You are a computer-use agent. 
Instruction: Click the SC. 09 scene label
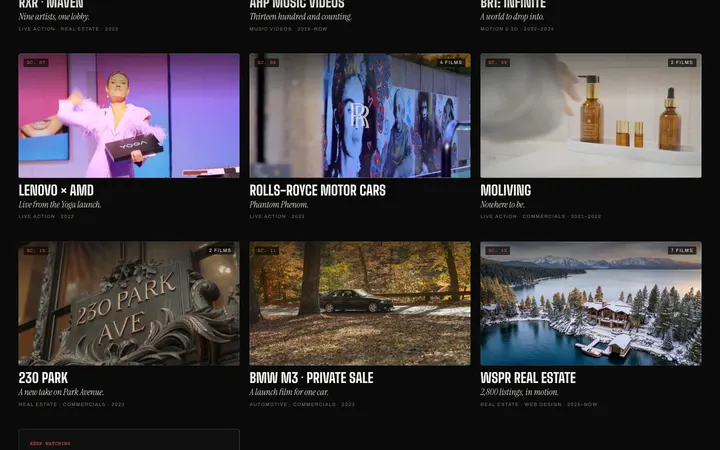click(498, 62)
